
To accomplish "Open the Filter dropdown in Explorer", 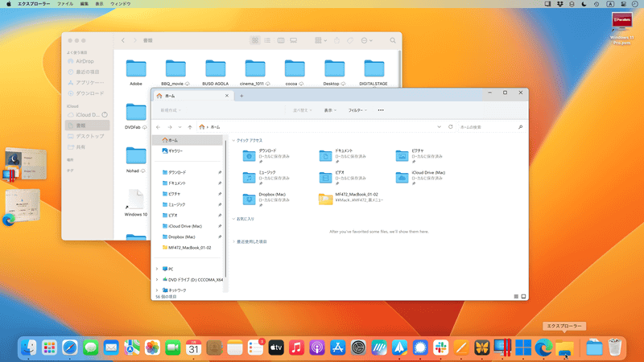I will 357,110.
